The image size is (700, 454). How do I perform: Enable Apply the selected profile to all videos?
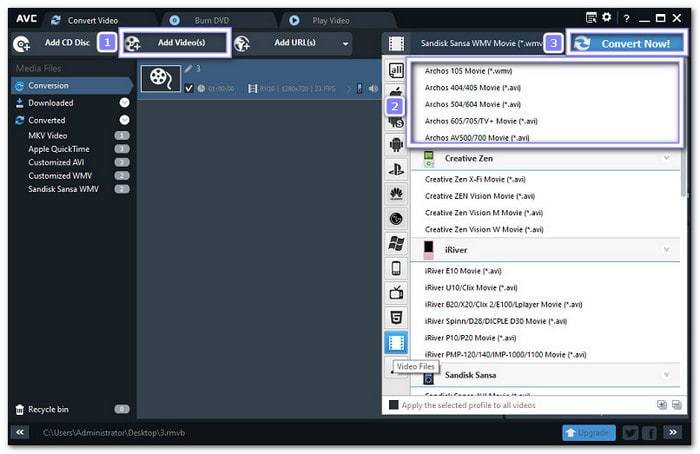(393, 405)
